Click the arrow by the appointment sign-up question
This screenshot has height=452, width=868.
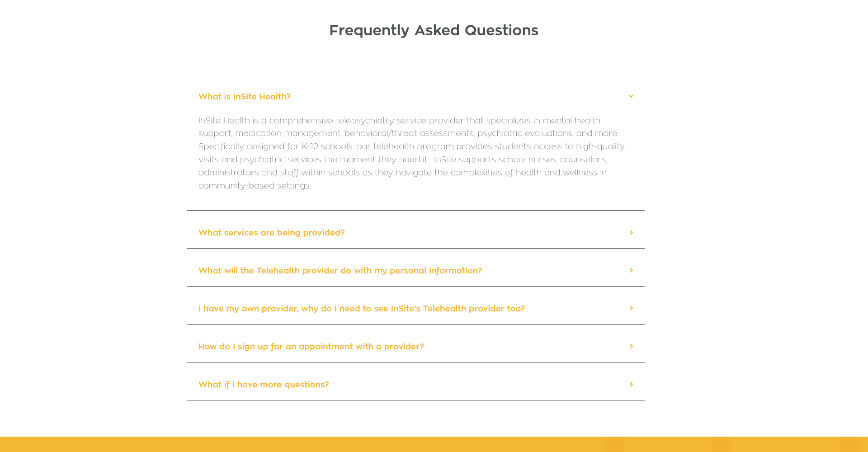[632, 346]
